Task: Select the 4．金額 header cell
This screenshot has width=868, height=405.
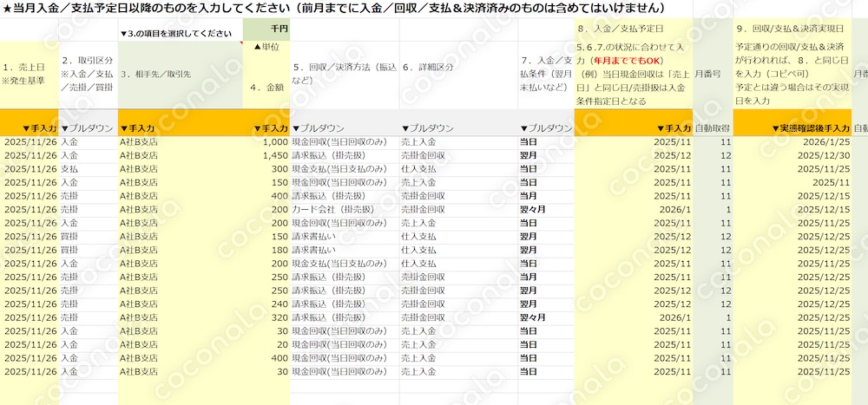Action: tap(266, 87)
